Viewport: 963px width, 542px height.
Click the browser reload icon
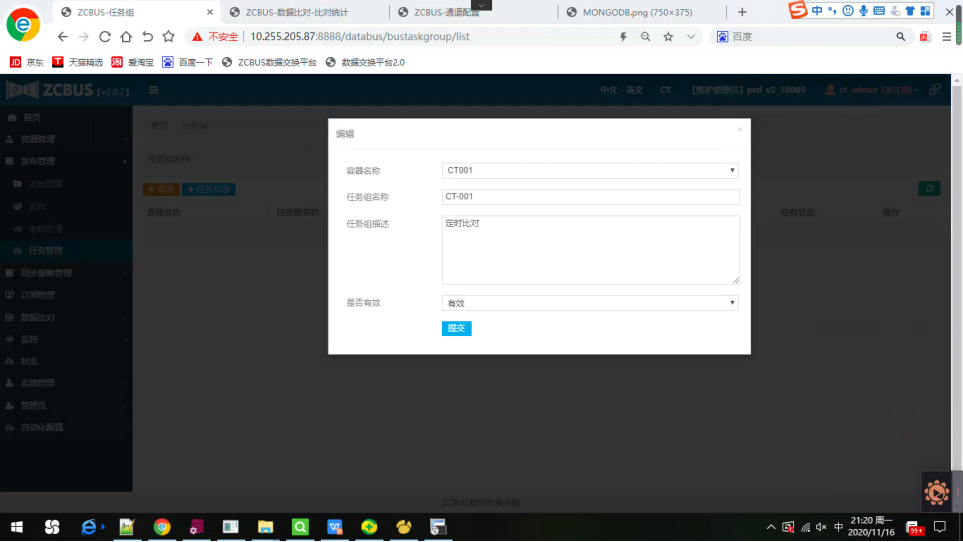tap(105, 36)
